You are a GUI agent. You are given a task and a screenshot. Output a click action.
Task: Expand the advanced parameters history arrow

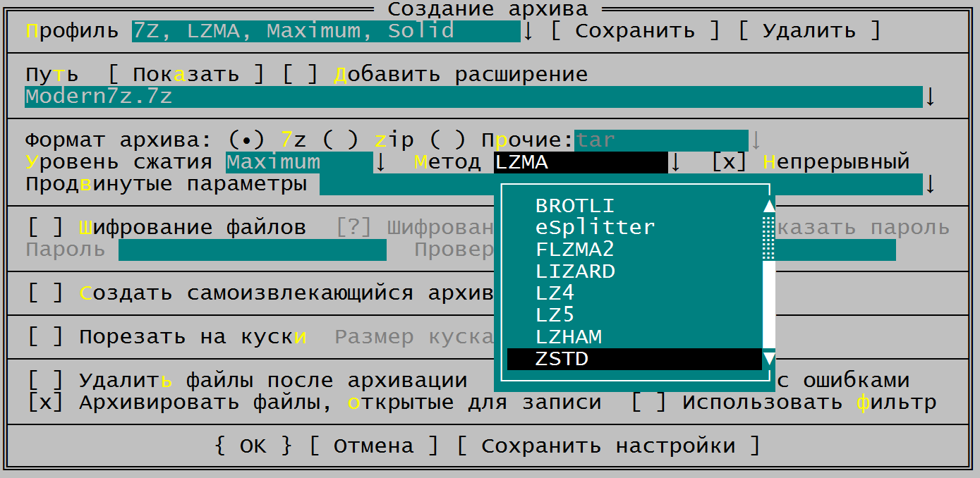930,184
